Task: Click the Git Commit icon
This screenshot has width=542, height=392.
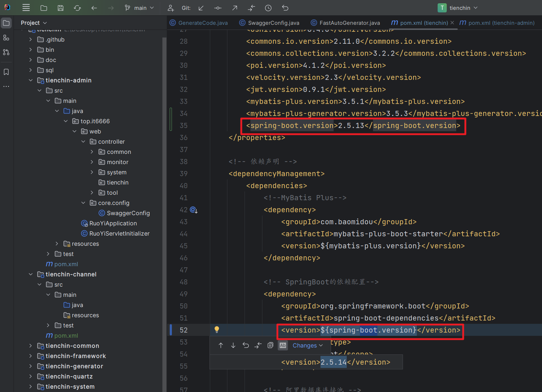Action: click(x=218, y=8)
